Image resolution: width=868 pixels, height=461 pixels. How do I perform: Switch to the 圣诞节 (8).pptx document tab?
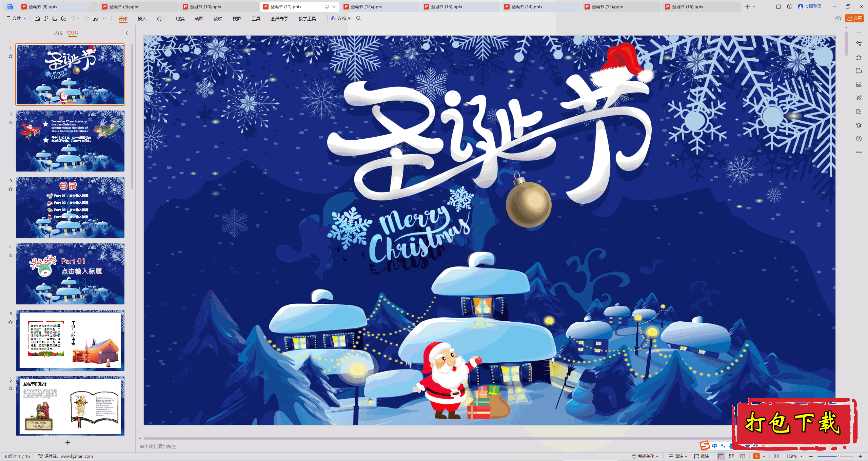(58, 6)
